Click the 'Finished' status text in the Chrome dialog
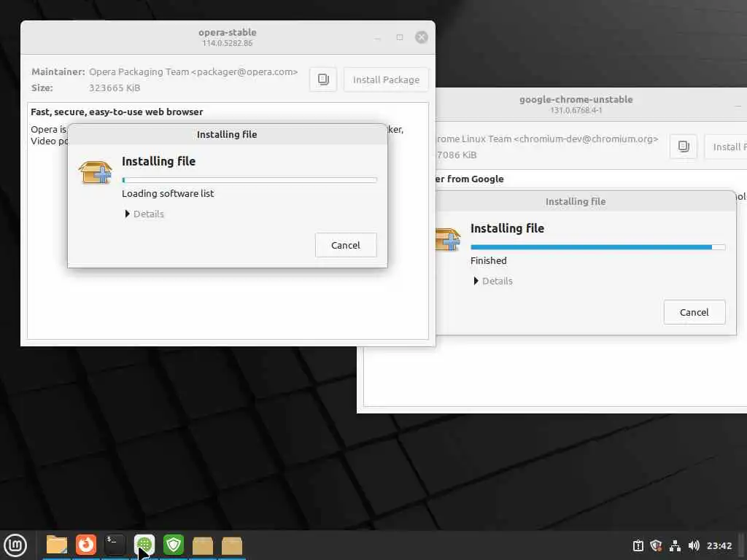 (488, 261)
